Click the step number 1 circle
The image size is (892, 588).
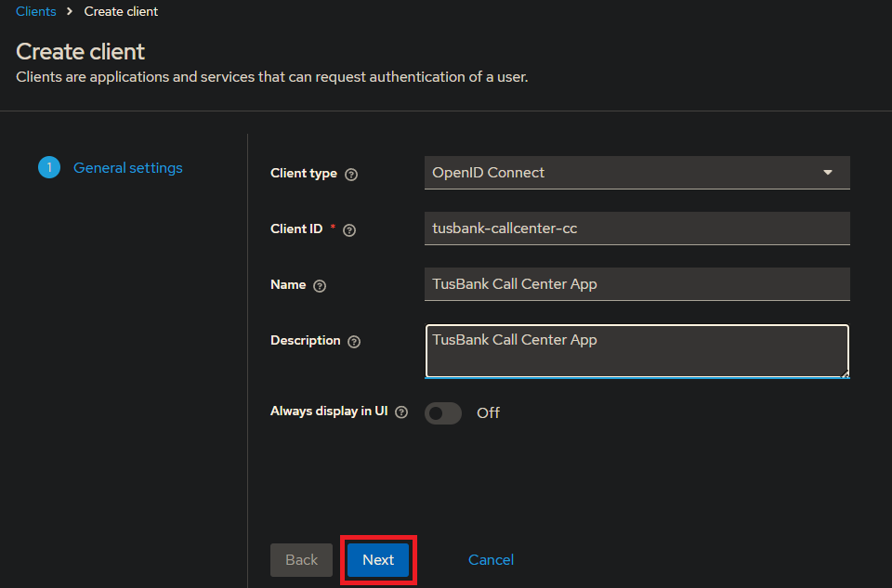tap(49, 168)
